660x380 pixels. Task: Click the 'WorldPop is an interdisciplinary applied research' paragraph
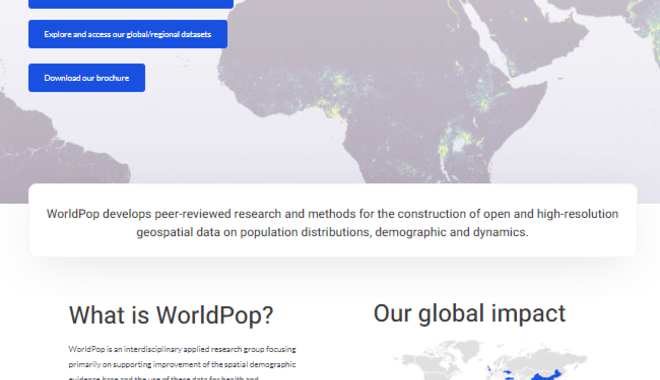(x=182, y=364)
